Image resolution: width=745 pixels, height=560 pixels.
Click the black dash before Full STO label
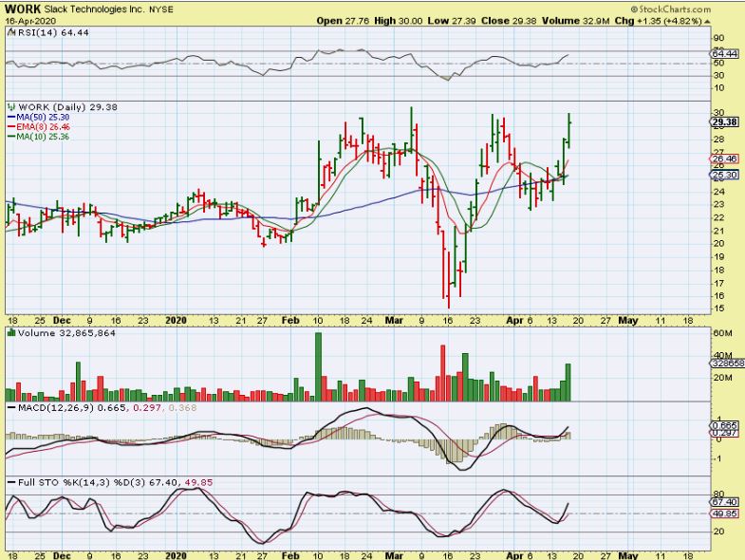point(11,482)
